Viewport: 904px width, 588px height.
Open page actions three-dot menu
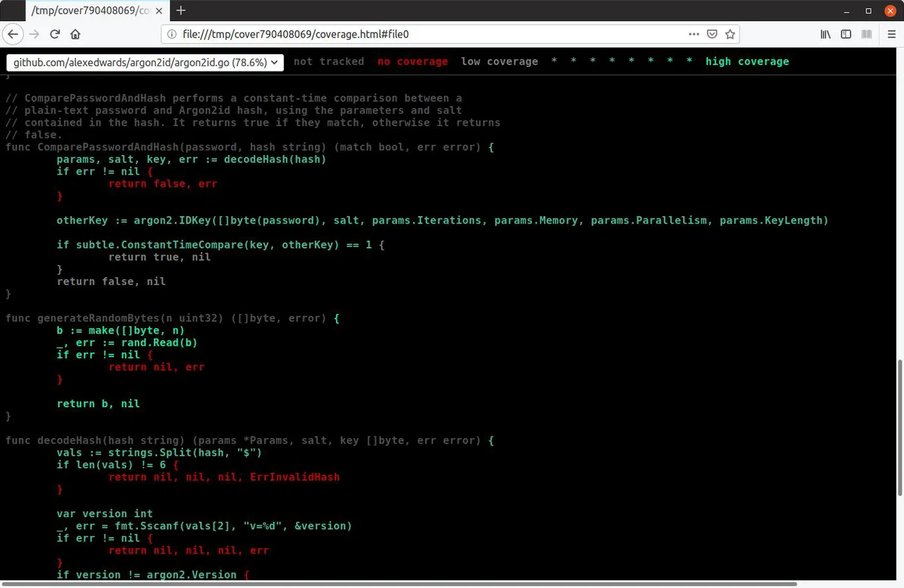[694, 34]
